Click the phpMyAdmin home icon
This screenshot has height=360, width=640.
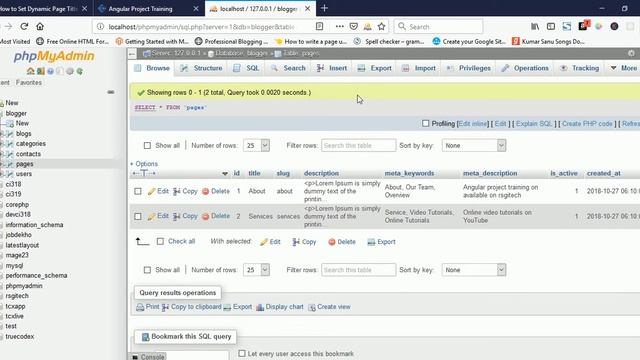click(x=30, y=71)
